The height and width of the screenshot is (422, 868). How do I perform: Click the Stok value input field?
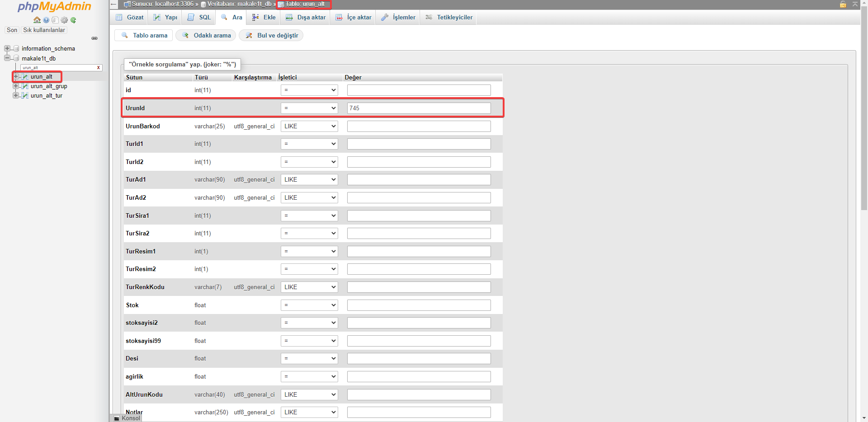pyautogui.click(x=419, y=305)
